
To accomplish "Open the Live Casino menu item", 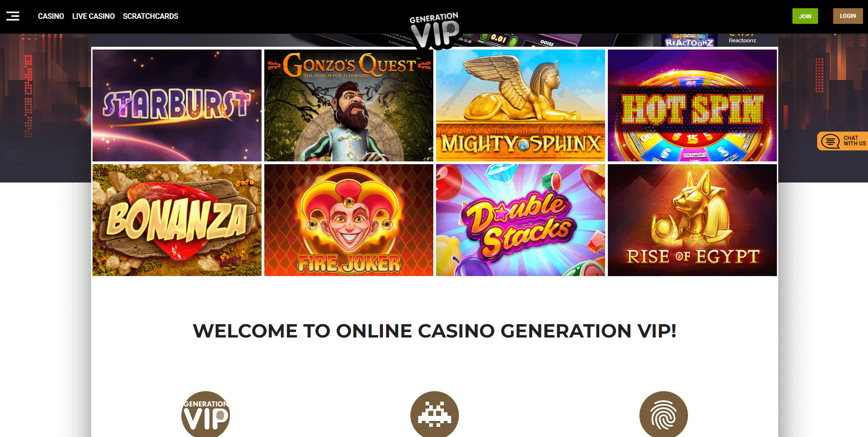I will [93, 16].
